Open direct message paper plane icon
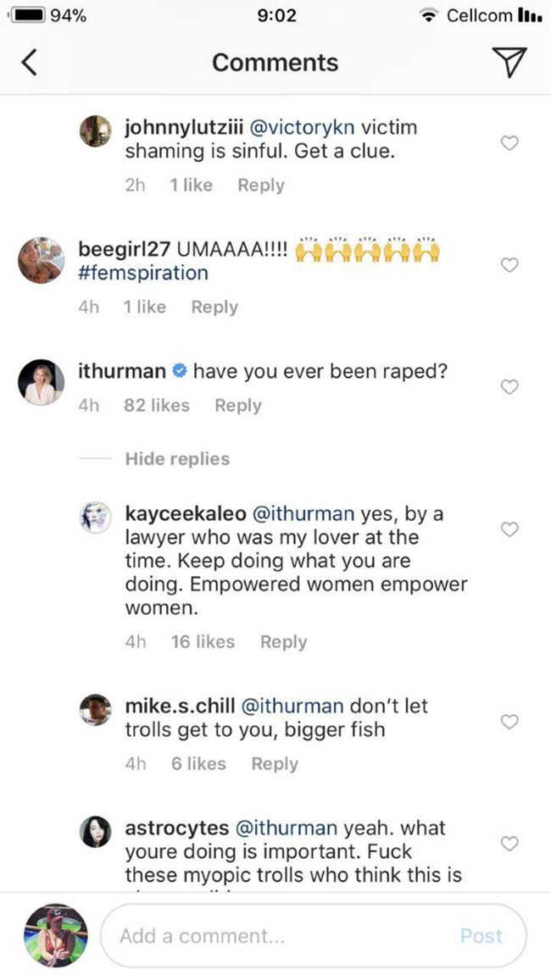The width and height of the screenshot is (551, 980). tap(509, 62)
